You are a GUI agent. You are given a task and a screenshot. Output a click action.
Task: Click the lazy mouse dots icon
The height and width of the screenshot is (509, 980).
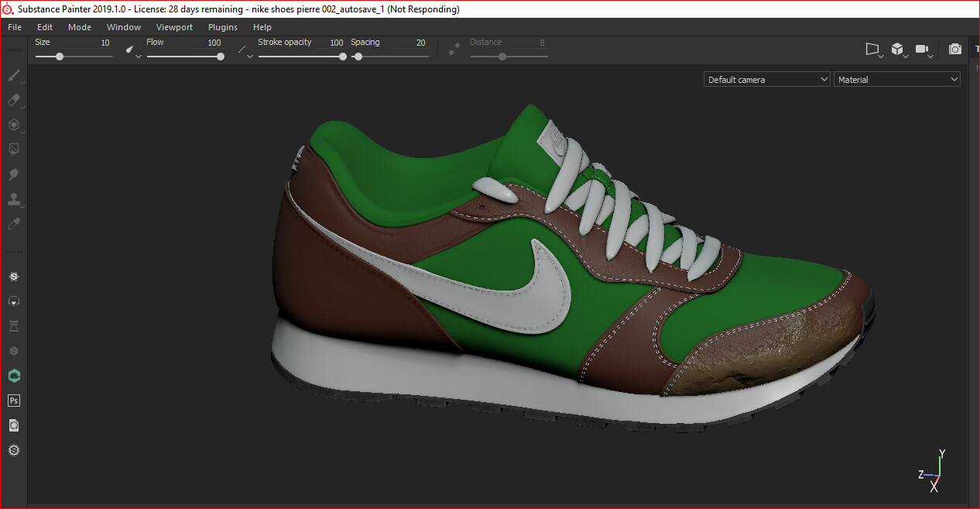[454, 49]
